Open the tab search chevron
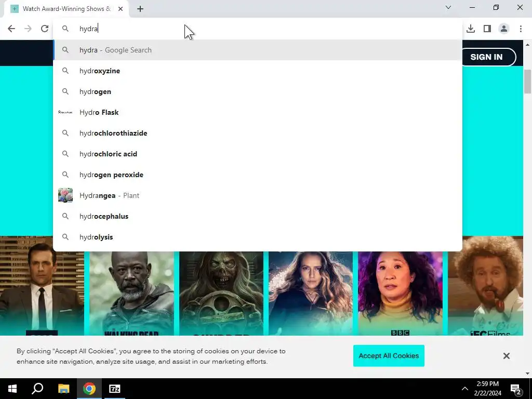 point(448,7)
